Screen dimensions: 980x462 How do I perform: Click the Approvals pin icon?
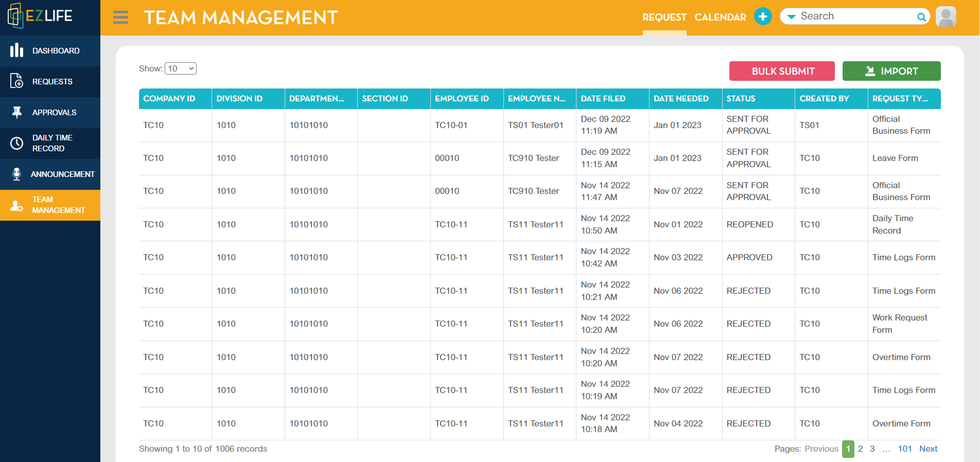click(x=16, y=112)
